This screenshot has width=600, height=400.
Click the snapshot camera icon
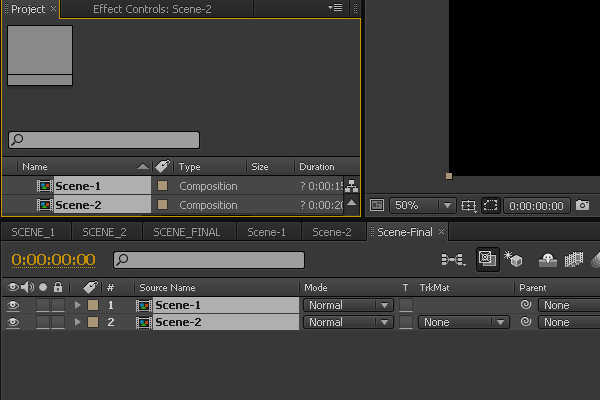582,205
